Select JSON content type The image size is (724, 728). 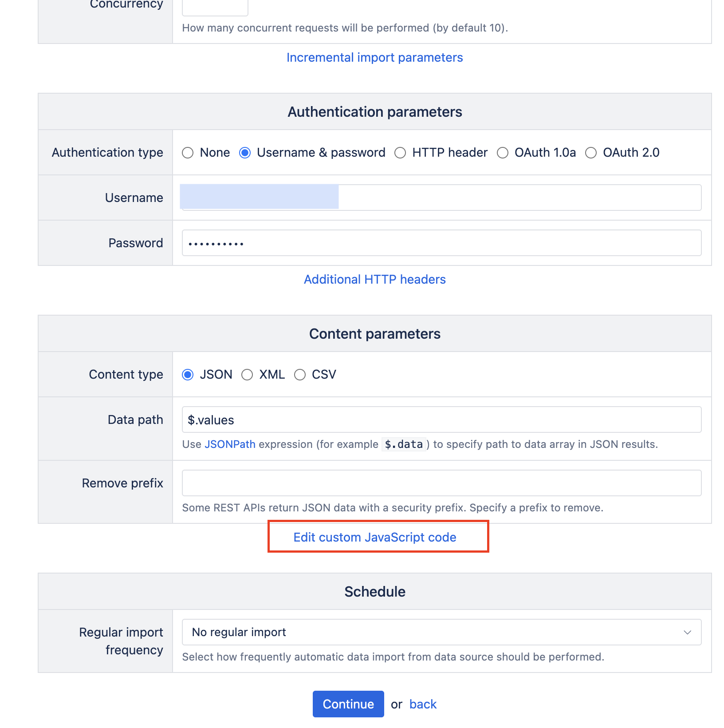pyautogui.click(x=188, y=375)
